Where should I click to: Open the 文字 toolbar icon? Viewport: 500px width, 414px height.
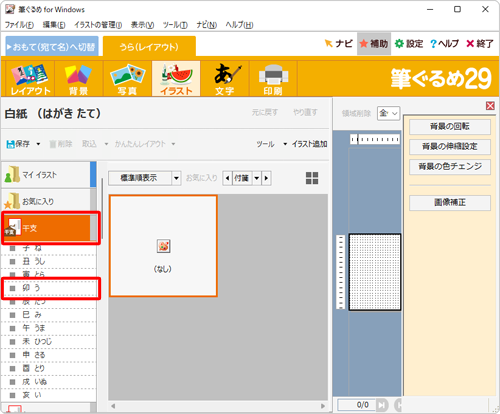click(225, 79)
